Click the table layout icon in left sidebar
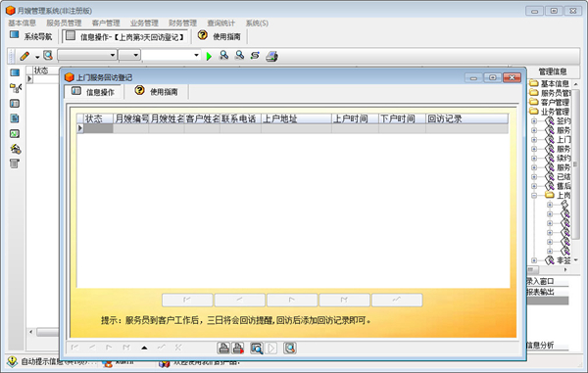This screenshot has width=588, height=373. click(15, 104)
